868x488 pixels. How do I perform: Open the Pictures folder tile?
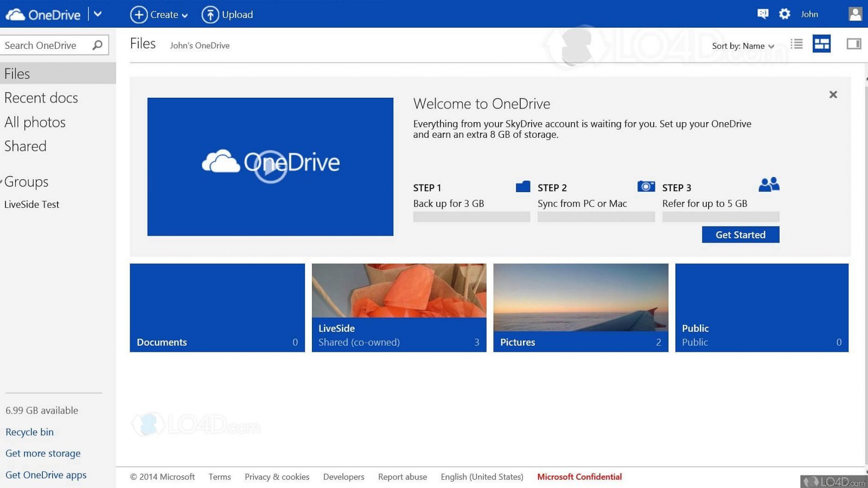(580, 308)
